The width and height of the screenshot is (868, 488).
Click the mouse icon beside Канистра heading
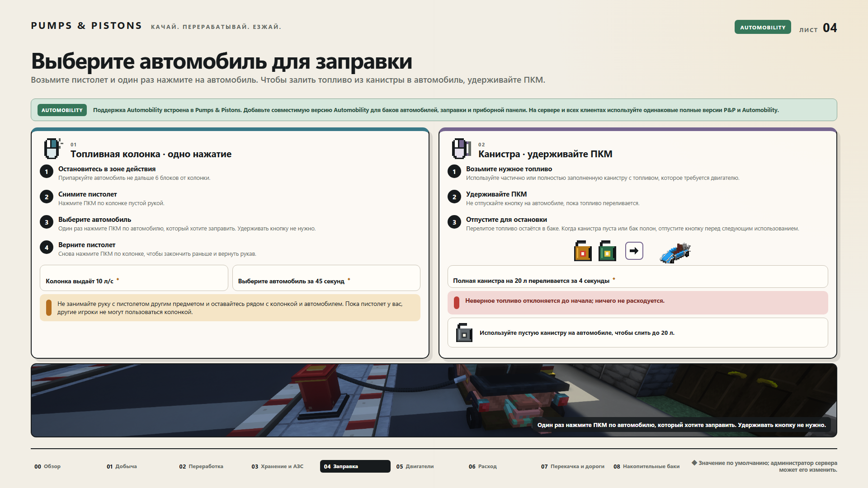pyautogui.click(x=461, y=149)
